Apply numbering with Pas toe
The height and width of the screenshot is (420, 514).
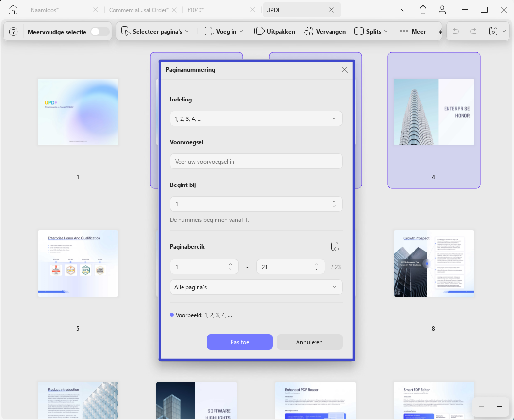point(240,342)
